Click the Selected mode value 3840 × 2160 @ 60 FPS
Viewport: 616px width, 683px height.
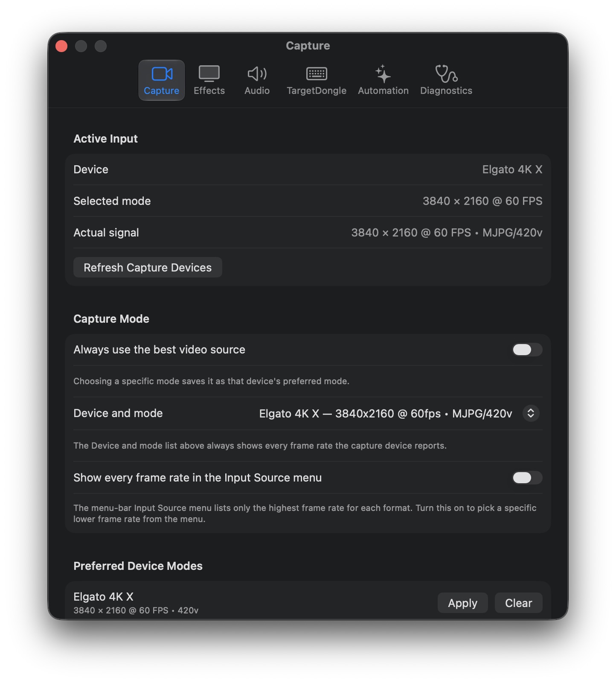[482, 201]
